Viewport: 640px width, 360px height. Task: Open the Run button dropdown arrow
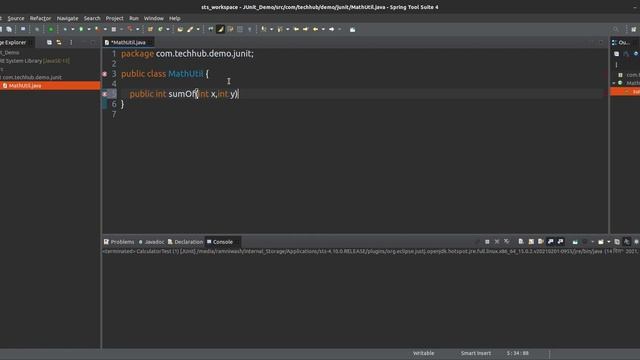pyautogui.click(x=89, y=29)
